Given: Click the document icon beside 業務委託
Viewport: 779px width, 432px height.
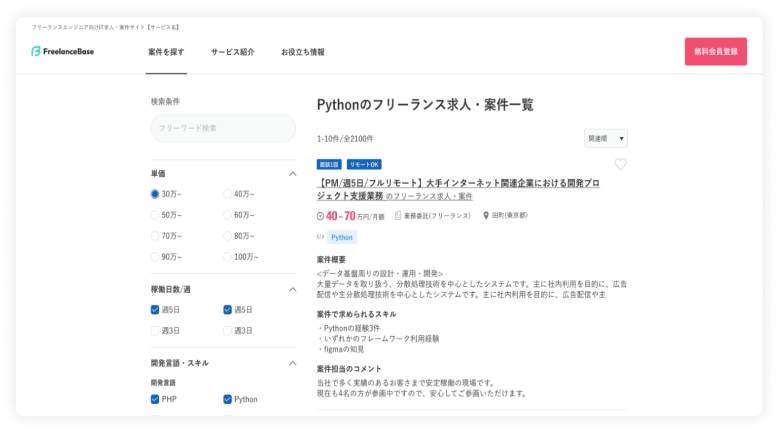Looking at the screenshot, I should tap(397, 216).
